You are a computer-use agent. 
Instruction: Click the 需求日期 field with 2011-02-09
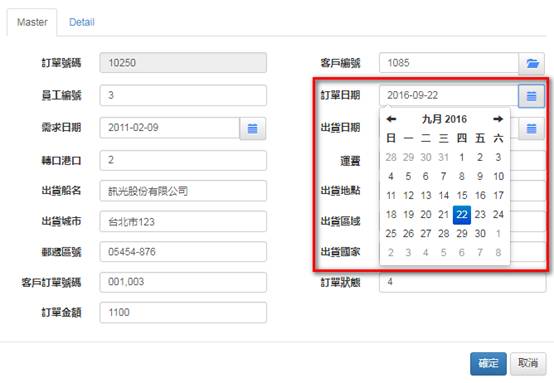pyautogui.click(x=170, y=128)
